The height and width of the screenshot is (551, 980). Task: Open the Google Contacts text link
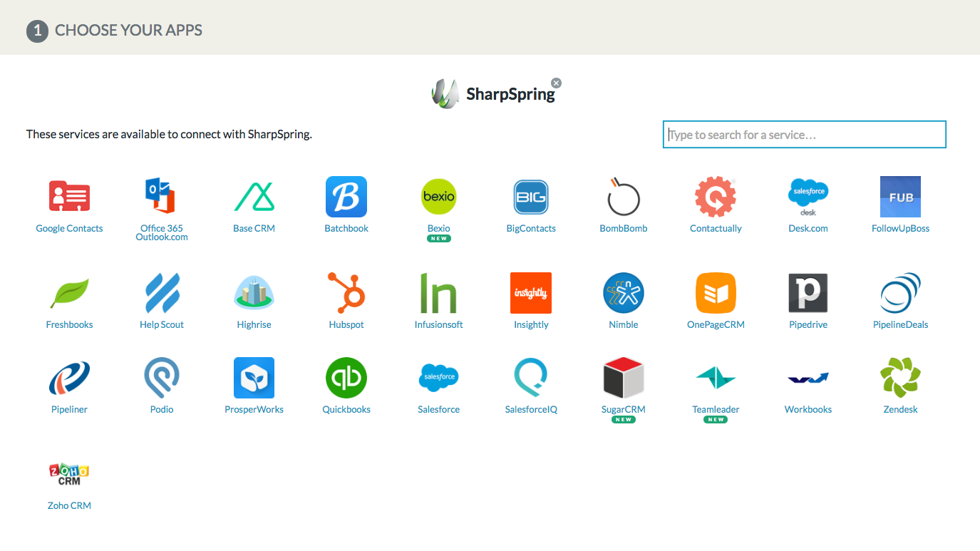point(69,229)
